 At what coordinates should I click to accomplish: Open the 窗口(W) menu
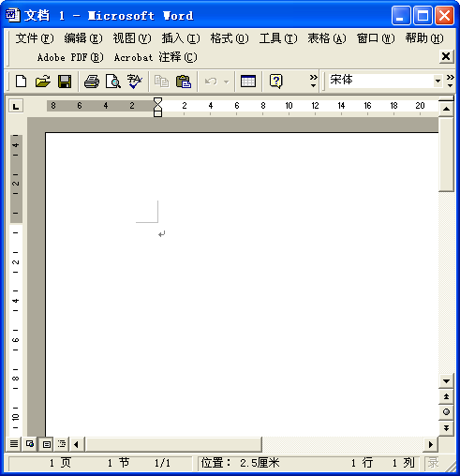point(376,38)
